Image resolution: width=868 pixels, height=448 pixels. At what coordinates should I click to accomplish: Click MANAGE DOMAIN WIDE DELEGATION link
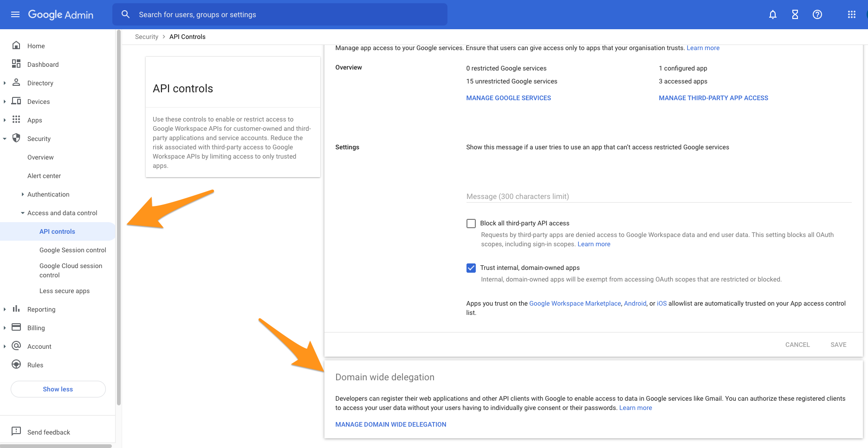pyautogui.click(x=390, y=424)
